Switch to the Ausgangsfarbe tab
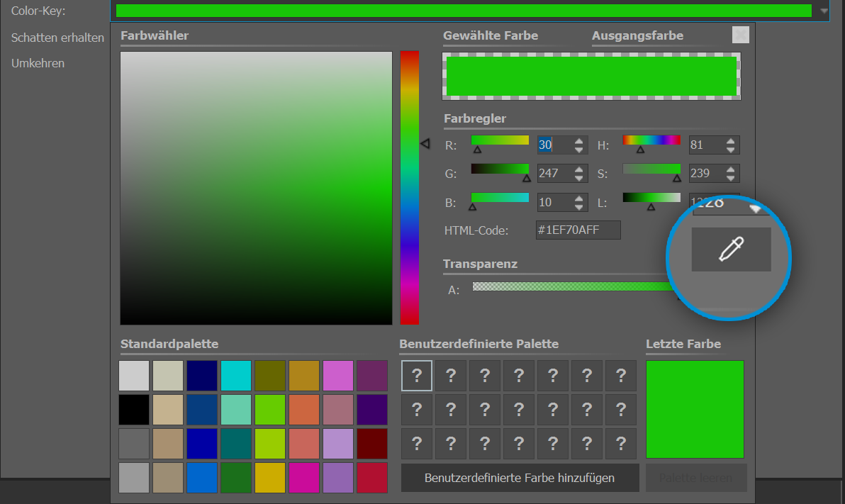Image resolution: width=845 pixels, height=504 pixels. coord(637,35)
